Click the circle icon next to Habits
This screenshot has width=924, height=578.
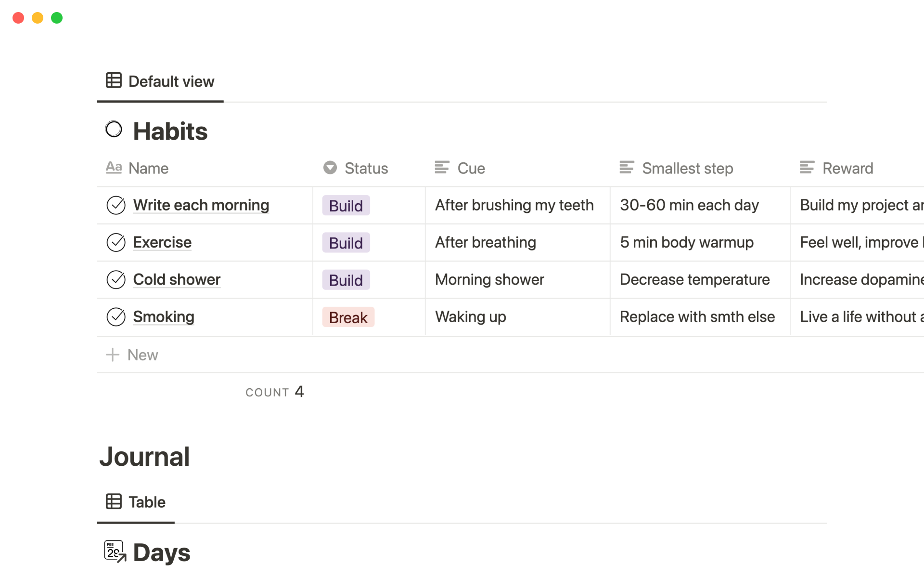coord(114,129)
